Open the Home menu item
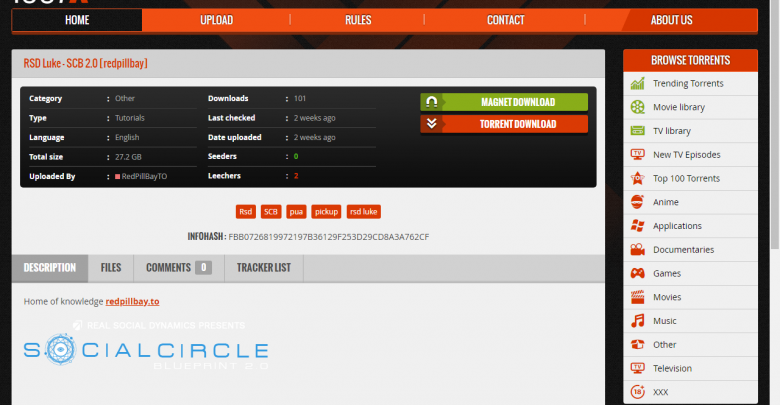The width and height of the screenshot is (780, 405). [77, 20]
